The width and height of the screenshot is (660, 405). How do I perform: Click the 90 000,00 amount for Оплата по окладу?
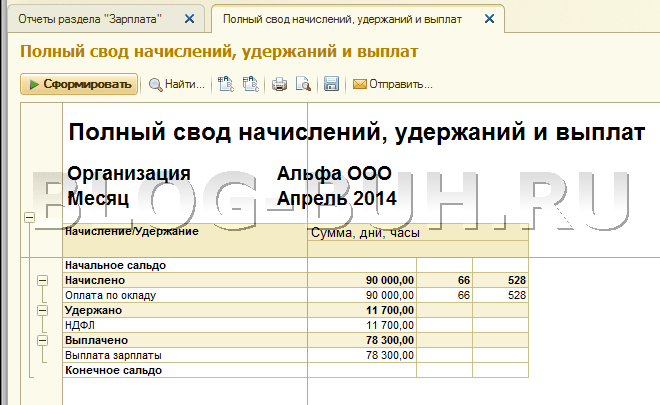(390, 295)
